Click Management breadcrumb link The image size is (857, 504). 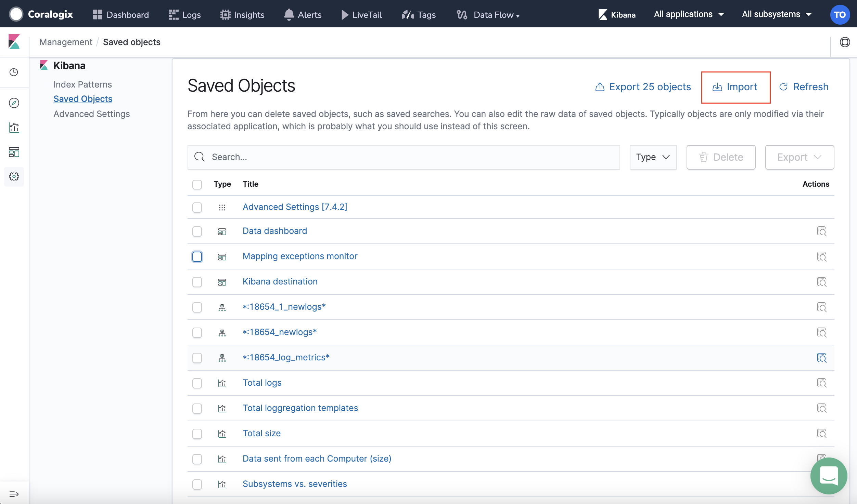click(66, 42)
